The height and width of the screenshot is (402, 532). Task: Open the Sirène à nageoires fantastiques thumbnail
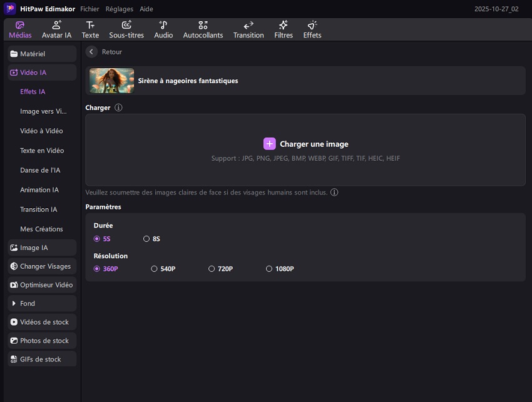[111, 81]
